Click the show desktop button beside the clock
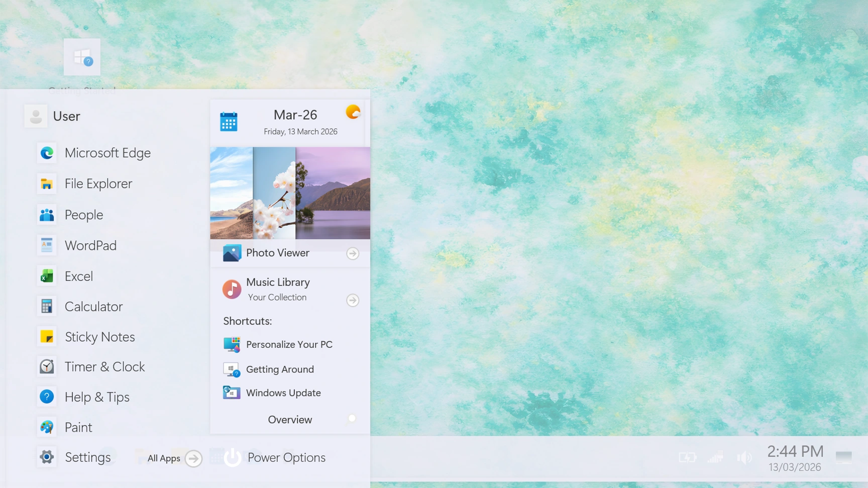868x488 pixels. (x=844, y=457)
